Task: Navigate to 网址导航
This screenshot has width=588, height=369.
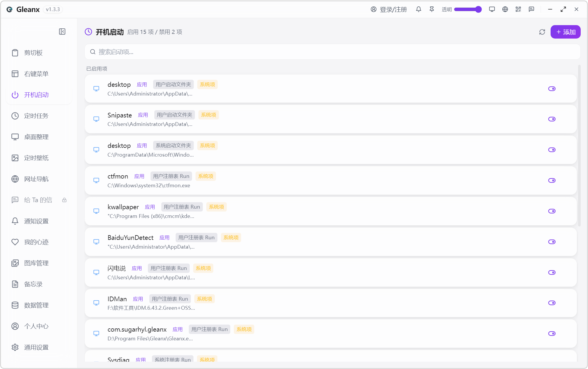Action: point(39,179)
